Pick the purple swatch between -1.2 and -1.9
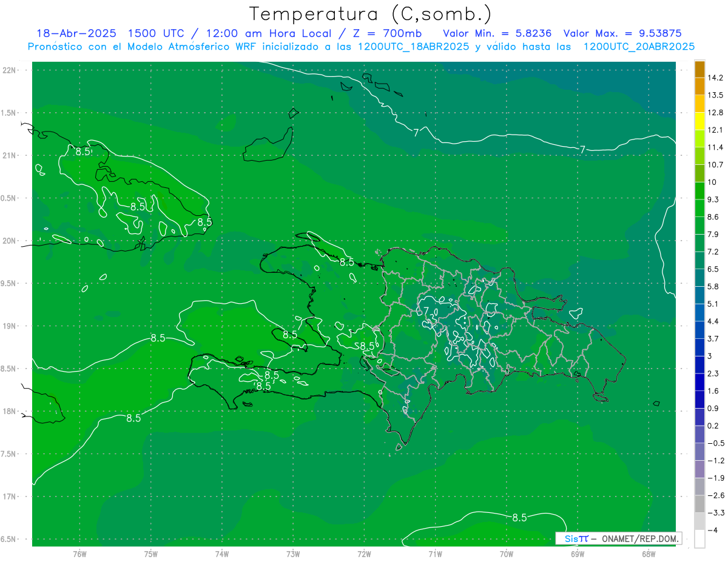 (x=699, y=469)
